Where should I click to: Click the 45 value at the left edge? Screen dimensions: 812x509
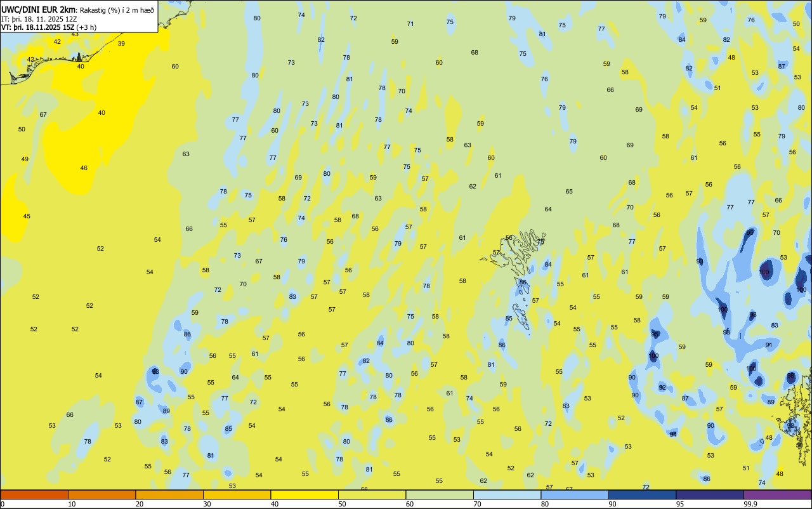[27, 216]
